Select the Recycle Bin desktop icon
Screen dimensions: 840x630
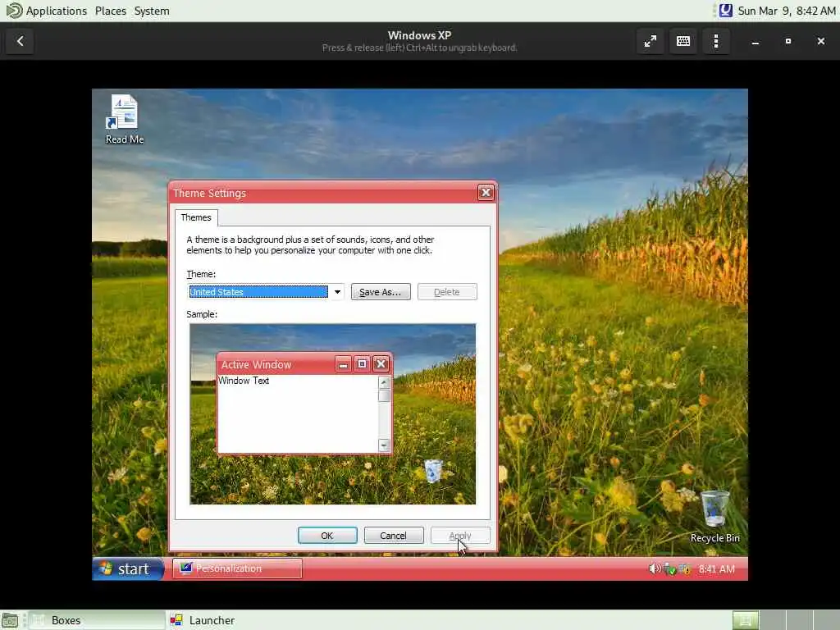(x=714, y=517)
